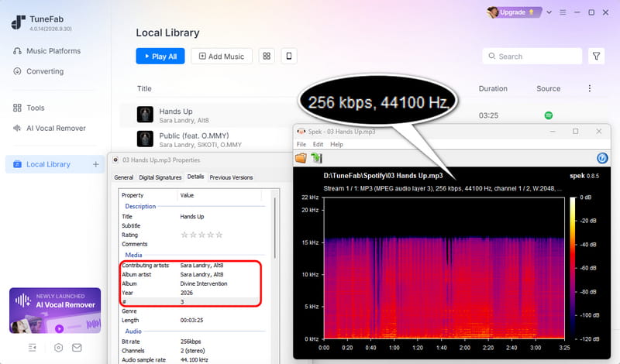
Task: Click the Hands Up album thumbnail
Action: (x=145, y=115)
